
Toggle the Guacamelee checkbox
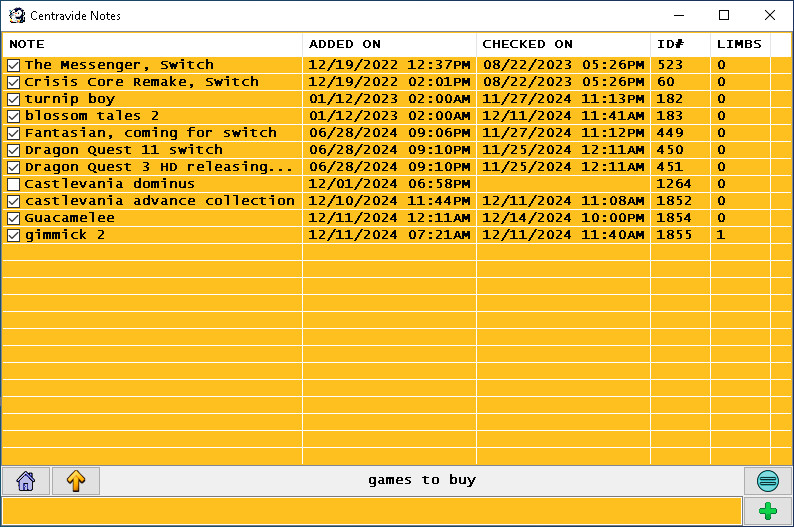point(14,218)
